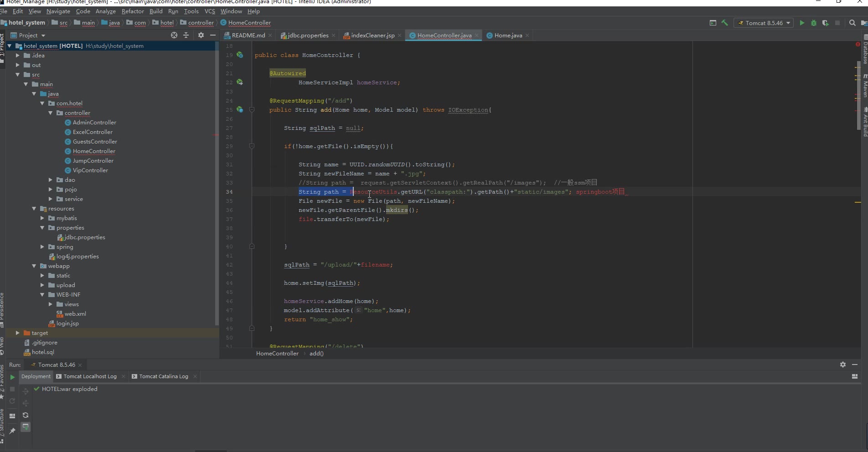The height and width of the screenshot is (452, 868).
Task: Toggle the Maven side tool window
Action: click(x=865, y=86)
